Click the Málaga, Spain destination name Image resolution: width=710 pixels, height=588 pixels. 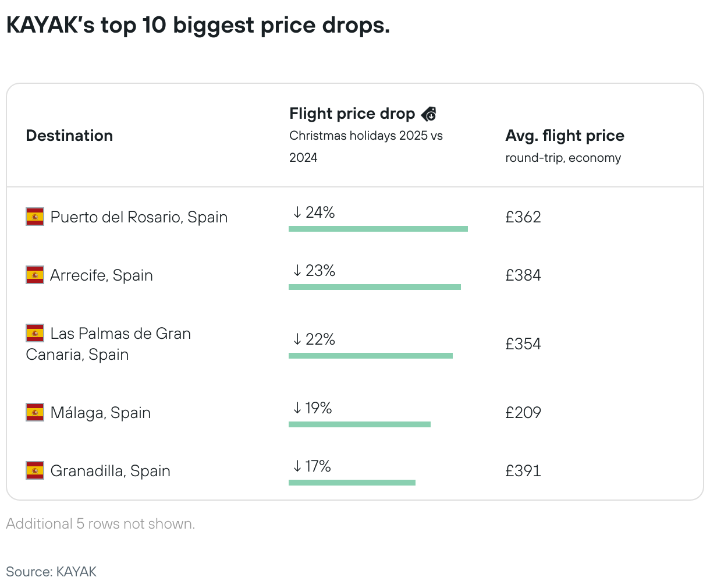pos(100,413)
